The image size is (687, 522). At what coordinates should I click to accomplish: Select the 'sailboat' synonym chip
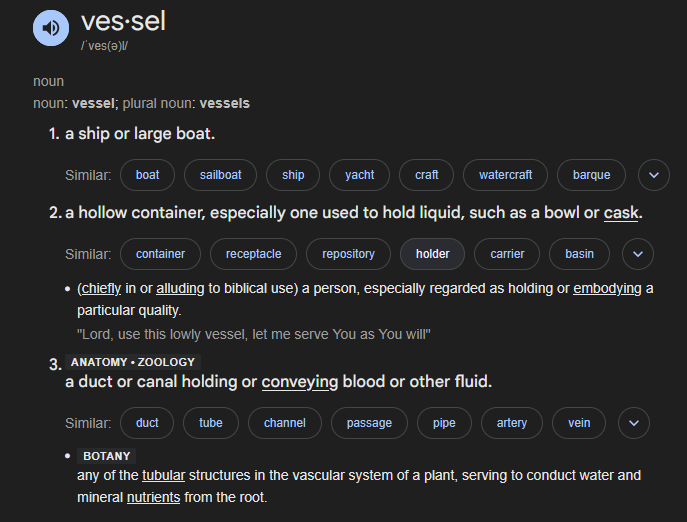click(220, 175)
